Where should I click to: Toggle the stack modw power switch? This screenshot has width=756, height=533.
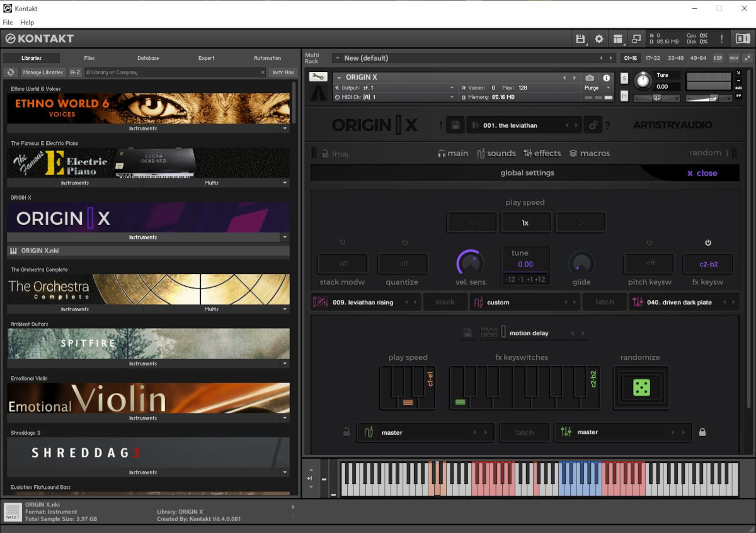point(343,243)
